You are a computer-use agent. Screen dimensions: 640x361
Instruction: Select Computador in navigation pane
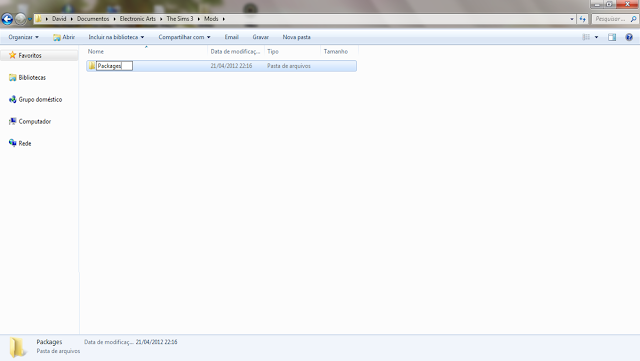click(35, 122)
